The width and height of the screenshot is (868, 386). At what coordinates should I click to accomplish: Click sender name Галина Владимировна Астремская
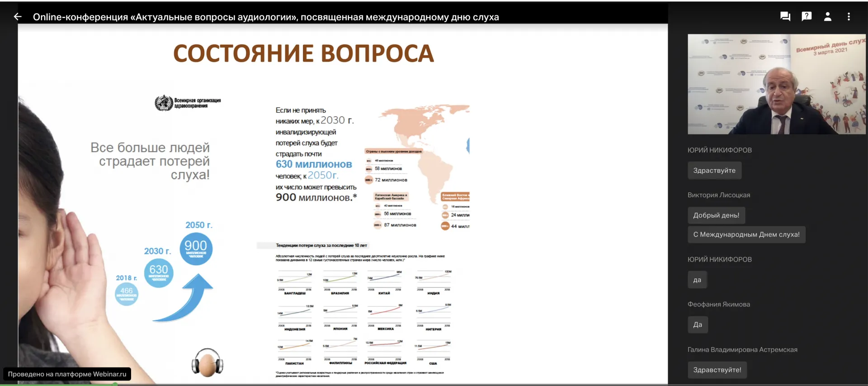(742, 350)
